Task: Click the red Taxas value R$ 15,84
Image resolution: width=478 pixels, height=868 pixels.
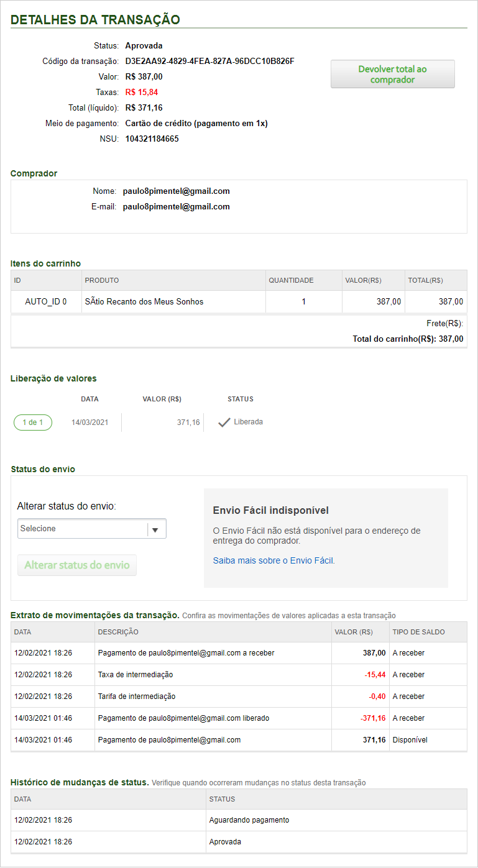Action: [142, 93]
